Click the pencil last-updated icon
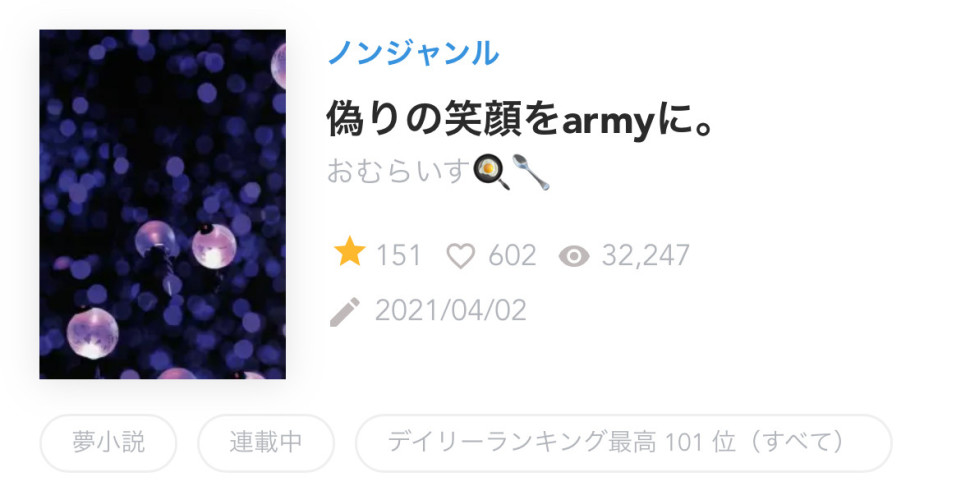Screen dimensions: 960x486 [345, 312]
